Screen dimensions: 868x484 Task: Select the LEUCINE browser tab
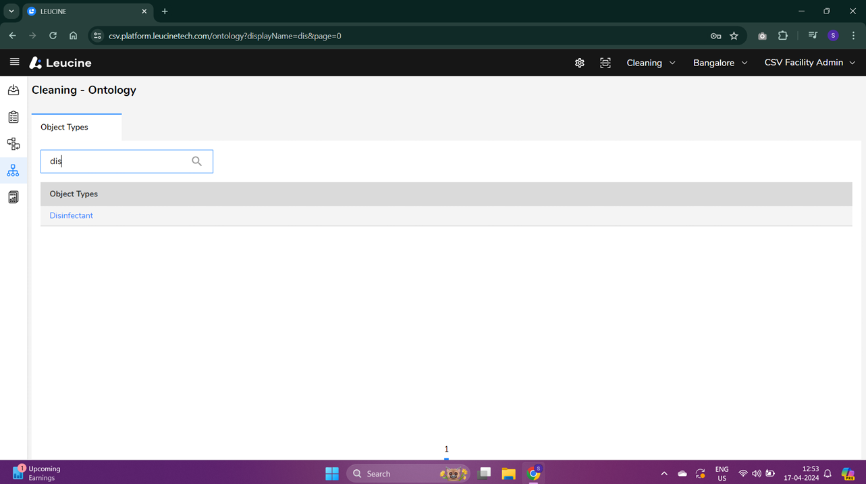pyautogui.click(x=88, y=11)
